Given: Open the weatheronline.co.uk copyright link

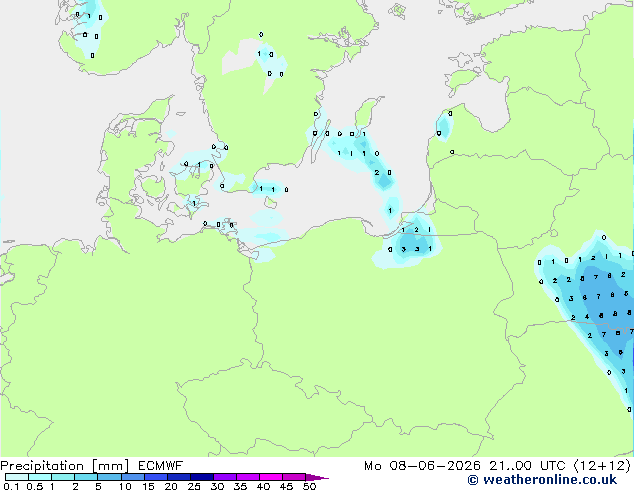Looking at the screenshot, I should pos(542,480).
